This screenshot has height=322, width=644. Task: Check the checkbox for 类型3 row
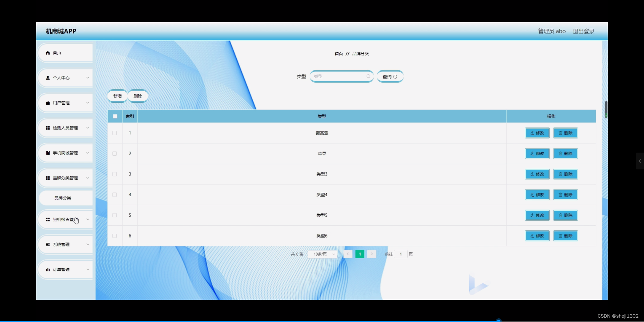point(114,174)
